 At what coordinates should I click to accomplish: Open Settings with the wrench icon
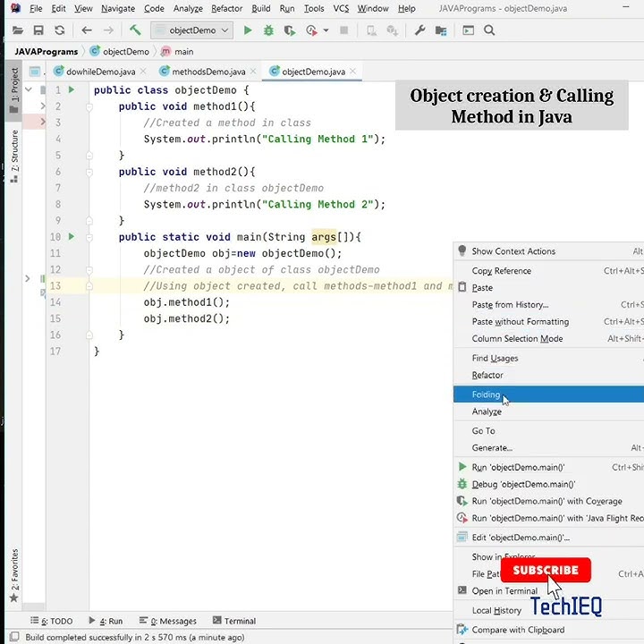[x=419, y=30]
